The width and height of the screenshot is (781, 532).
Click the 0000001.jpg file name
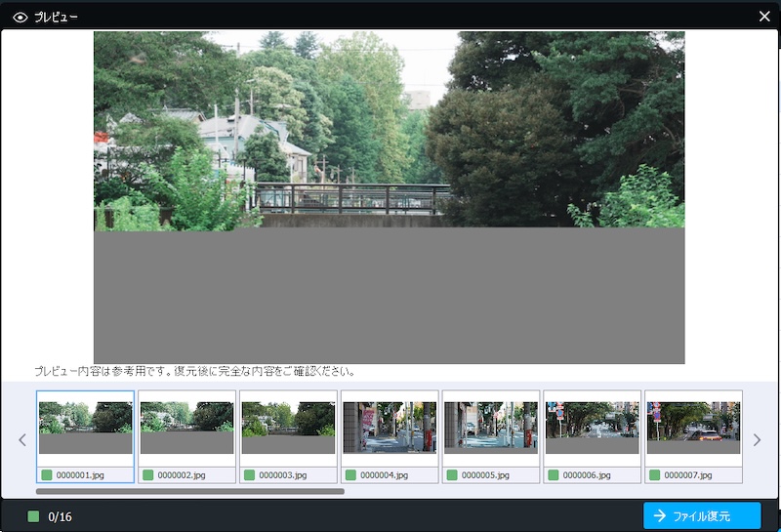[80, 475]
